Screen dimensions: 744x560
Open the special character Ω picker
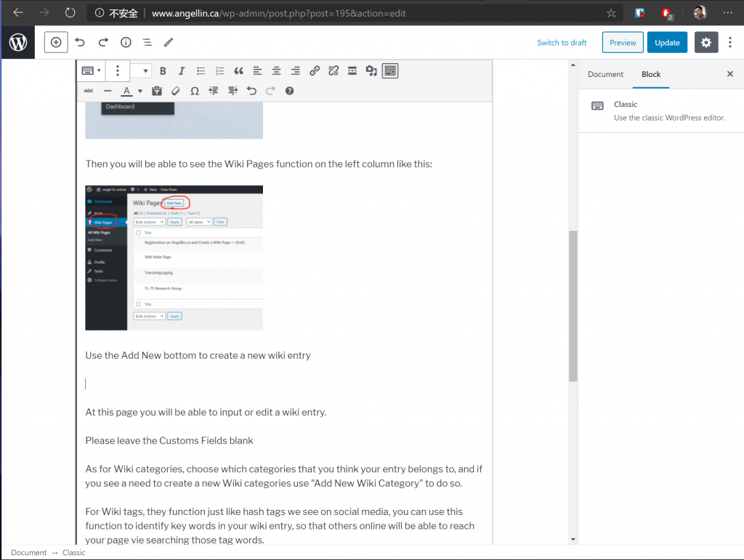[194, 91]
